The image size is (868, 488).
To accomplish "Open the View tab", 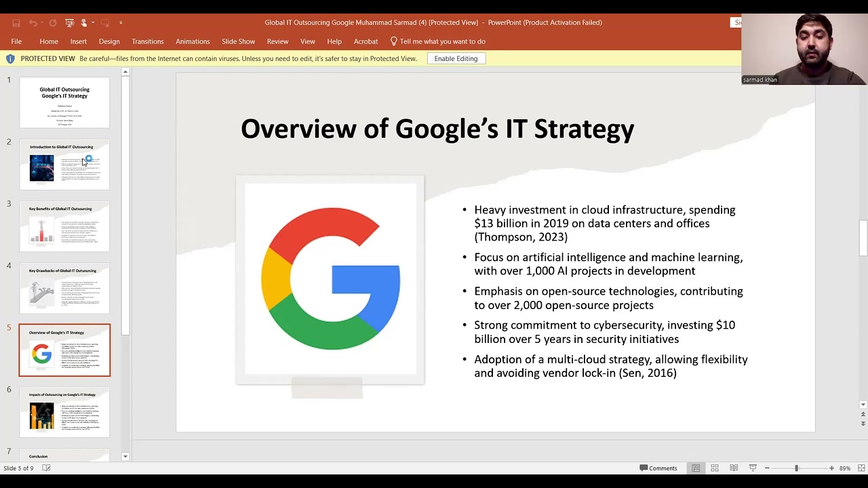I will pyautogui.click(x=308, y=41).
